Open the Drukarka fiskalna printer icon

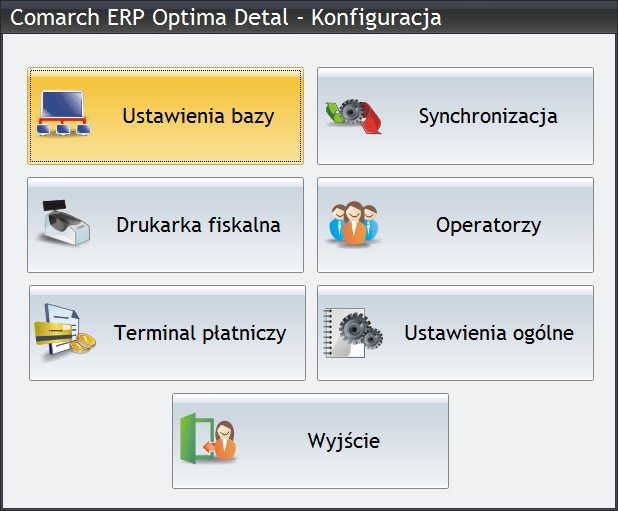click(x=63, y=223)
